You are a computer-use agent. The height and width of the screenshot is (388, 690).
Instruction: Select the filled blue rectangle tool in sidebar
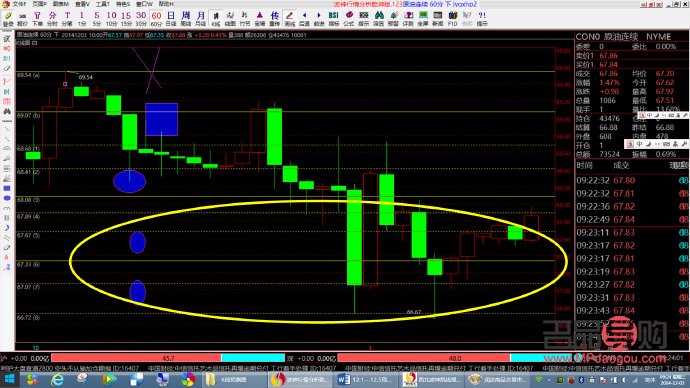coord(7,188)
